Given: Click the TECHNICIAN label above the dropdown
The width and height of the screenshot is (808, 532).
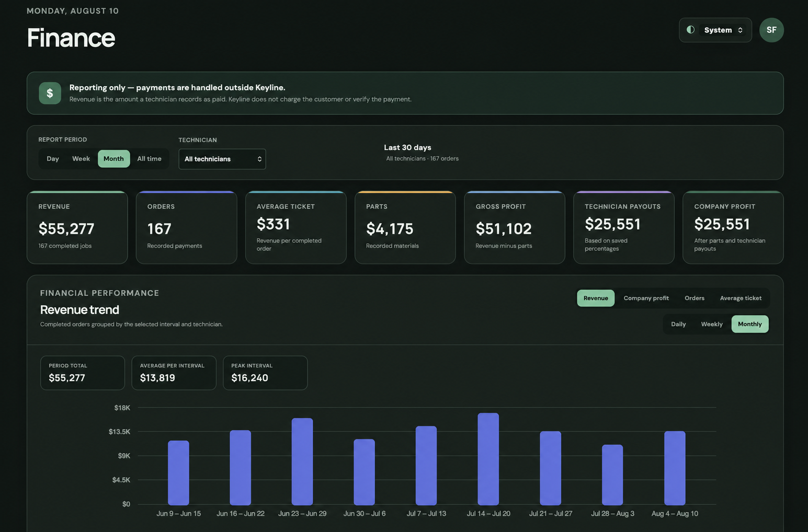Looking at the screenshot, I should pyautogui.click(x=198, y=140).
